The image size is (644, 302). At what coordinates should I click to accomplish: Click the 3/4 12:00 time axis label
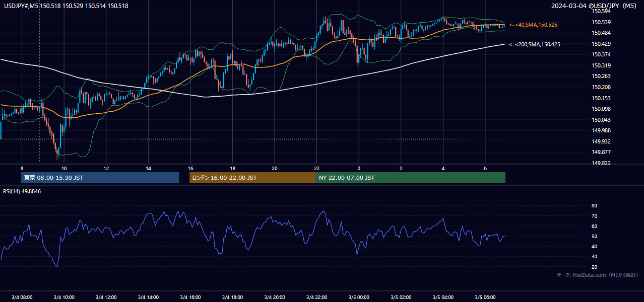click(x=106, y=297)
